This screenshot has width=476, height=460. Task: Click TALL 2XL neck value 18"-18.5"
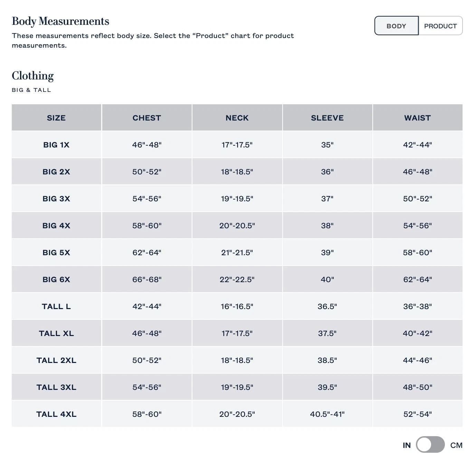pyautogui.click(x=237, y=360)
